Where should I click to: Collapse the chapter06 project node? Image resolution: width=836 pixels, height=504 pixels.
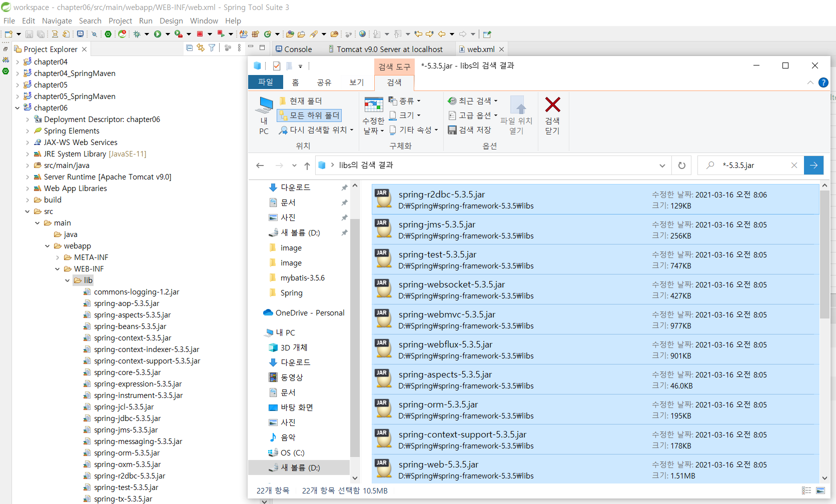click(x=18, y=108)
